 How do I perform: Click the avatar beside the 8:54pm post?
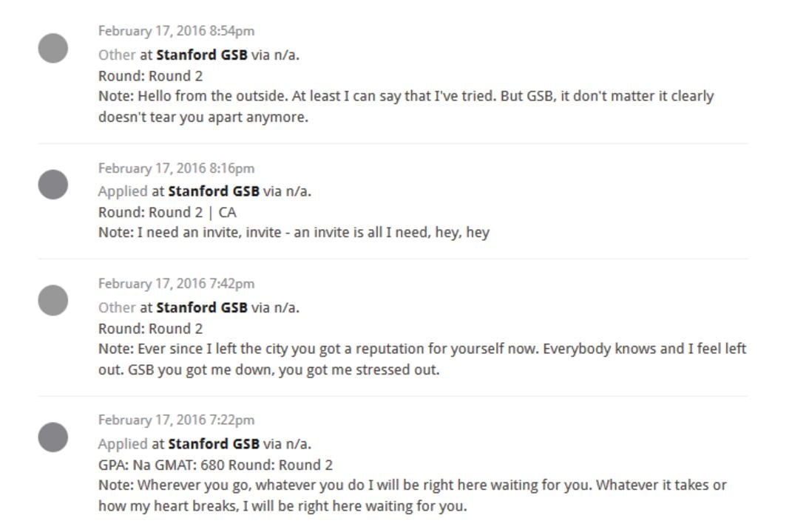point(53,48)
